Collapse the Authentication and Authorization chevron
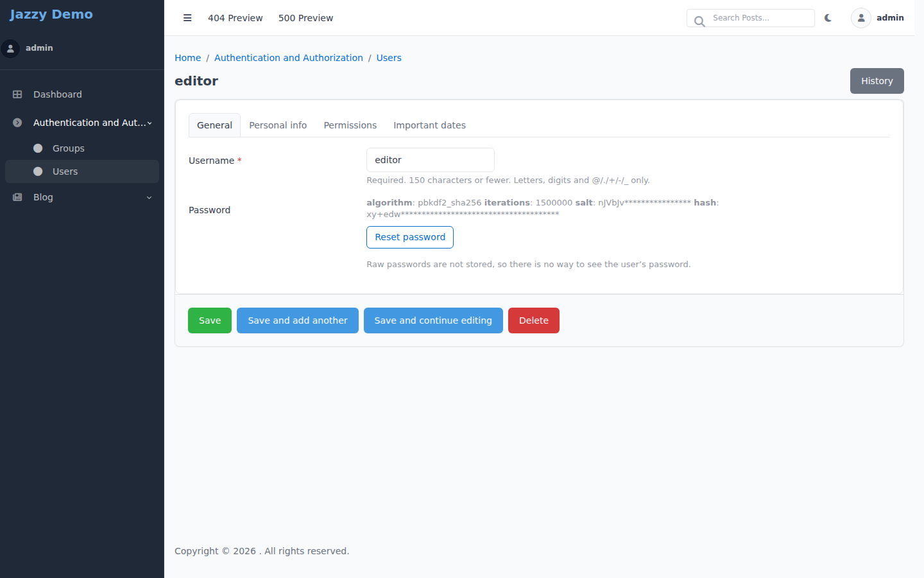The width and height of the screenshot is (924, 578). [x=150, y=123]
